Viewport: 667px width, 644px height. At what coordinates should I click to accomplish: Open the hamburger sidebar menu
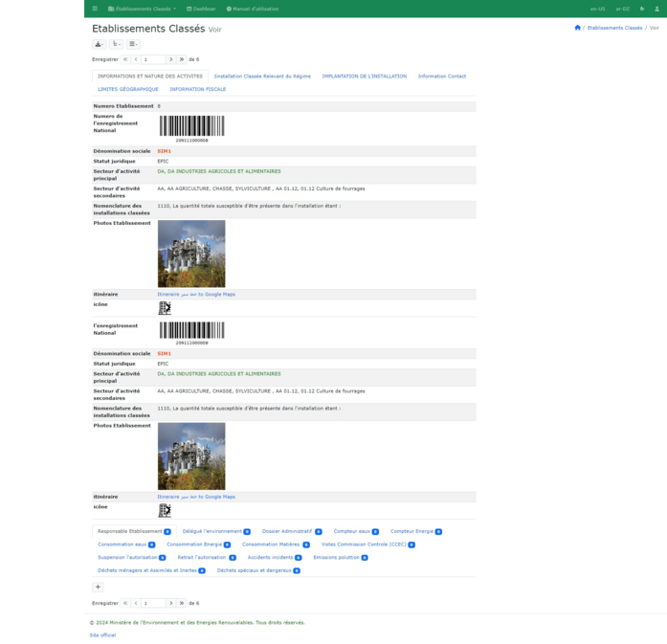95,9
